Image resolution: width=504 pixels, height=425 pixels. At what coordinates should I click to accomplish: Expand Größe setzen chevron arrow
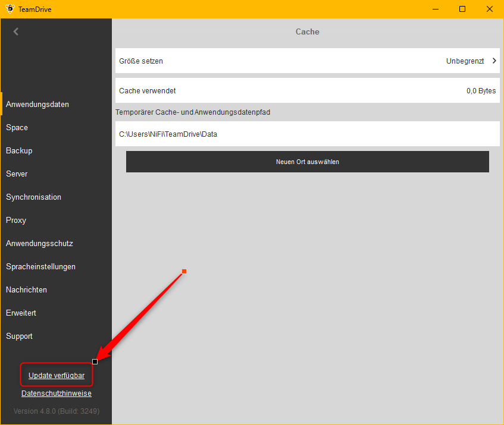(494, 61)
